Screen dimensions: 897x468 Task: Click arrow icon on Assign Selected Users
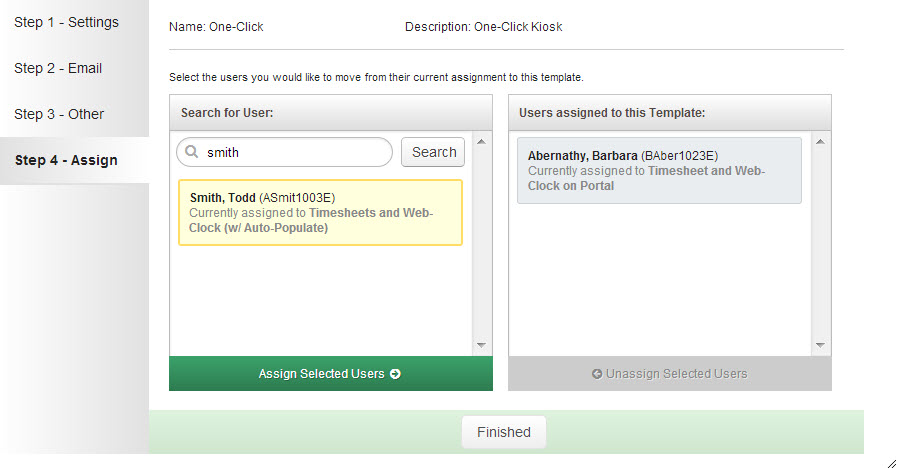coord(395,374)
